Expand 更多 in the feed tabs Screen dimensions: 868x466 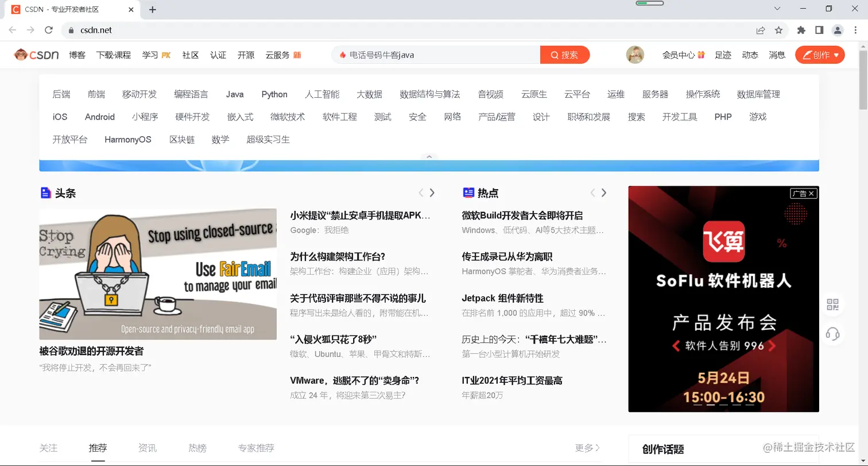588,448
